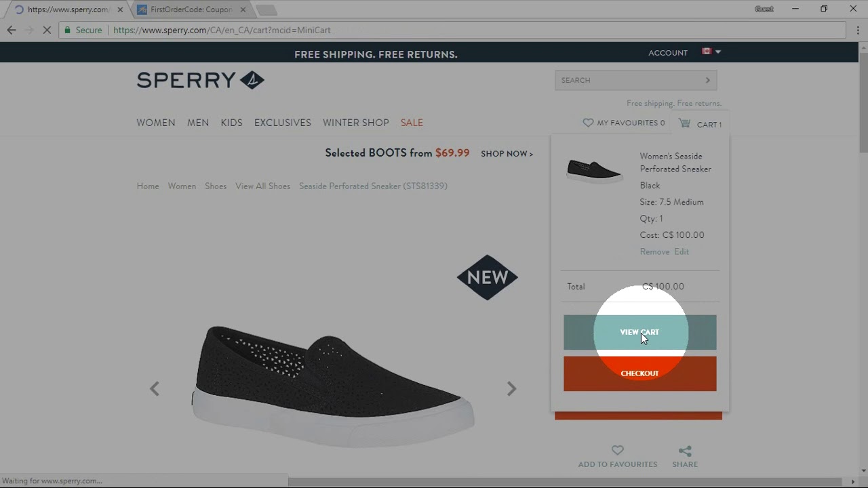
Task: Click the mini cart sneaker thumbnail
Action: (x=594, y=171)
